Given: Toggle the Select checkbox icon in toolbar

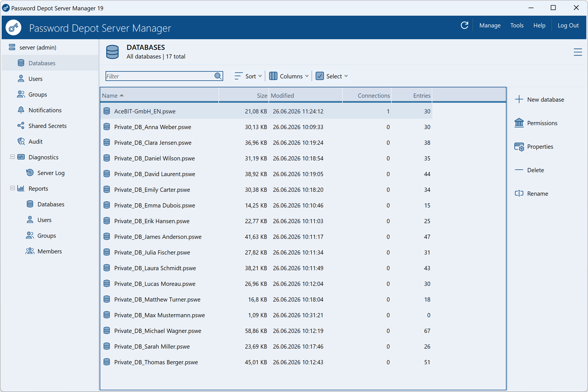Looking at the screenshot, I should [319, 76].
